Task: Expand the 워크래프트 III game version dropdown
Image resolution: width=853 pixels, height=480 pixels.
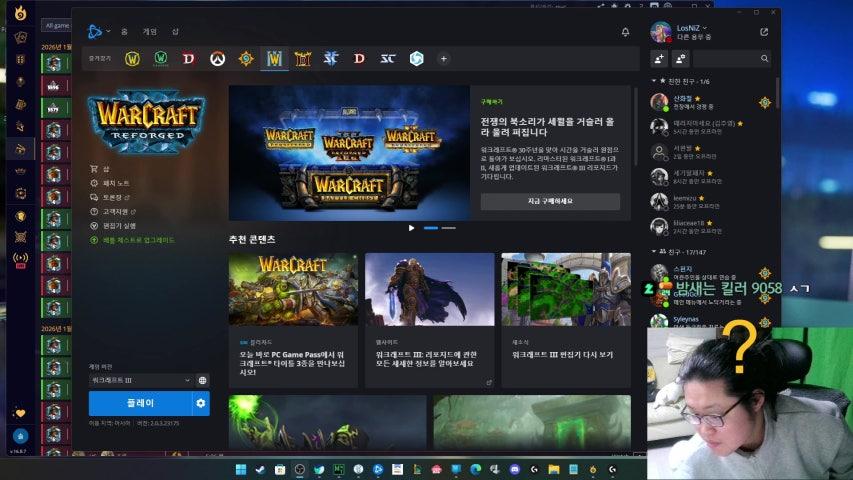Action: pyautogui.click(x=140, y=380)
